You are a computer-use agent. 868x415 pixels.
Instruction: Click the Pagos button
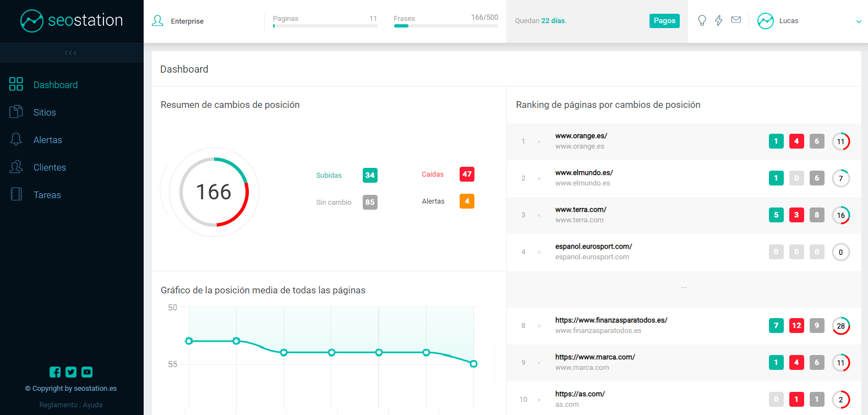[664, 21]
